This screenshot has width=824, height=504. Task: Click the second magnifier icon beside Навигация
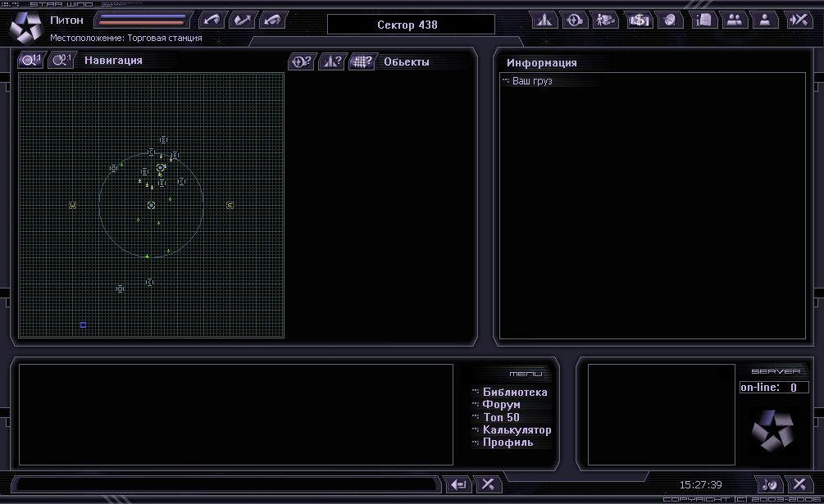[61, 60]
